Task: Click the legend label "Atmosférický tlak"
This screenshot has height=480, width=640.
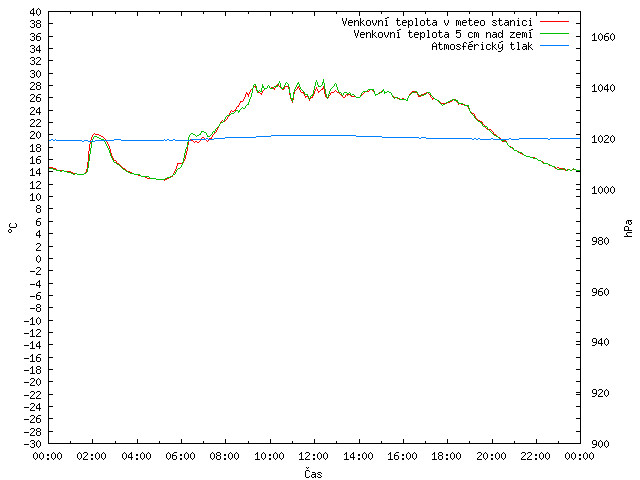Action: point(482,46)
